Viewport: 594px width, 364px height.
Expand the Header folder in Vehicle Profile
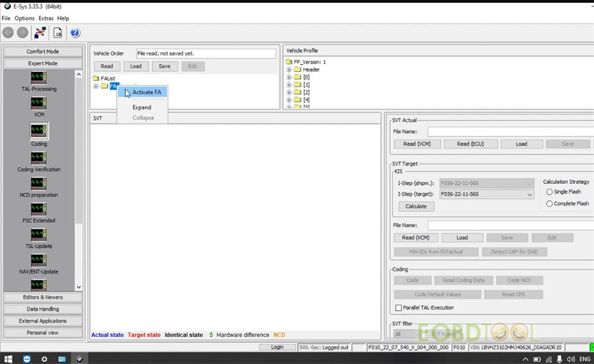[x=289, y=70]
